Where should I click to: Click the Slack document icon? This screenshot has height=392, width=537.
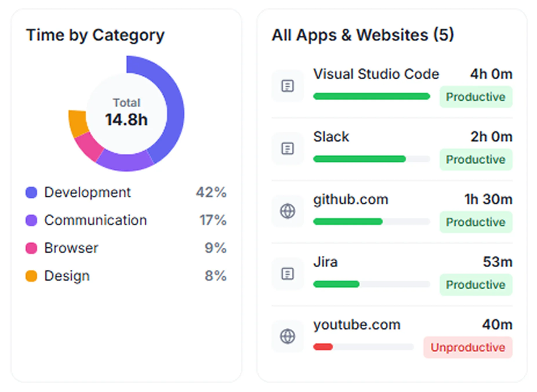[x=288, y=148]
